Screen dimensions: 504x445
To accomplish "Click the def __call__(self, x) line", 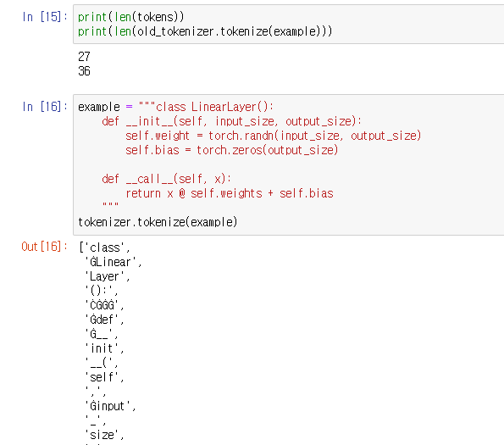I will (167, 179).
